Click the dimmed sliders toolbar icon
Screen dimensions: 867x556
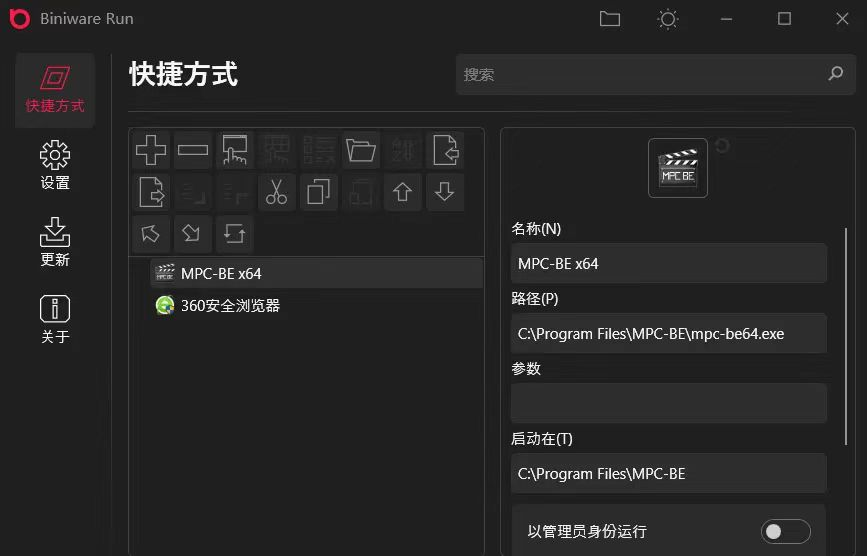pyautogui.click(x=403, y=150)
